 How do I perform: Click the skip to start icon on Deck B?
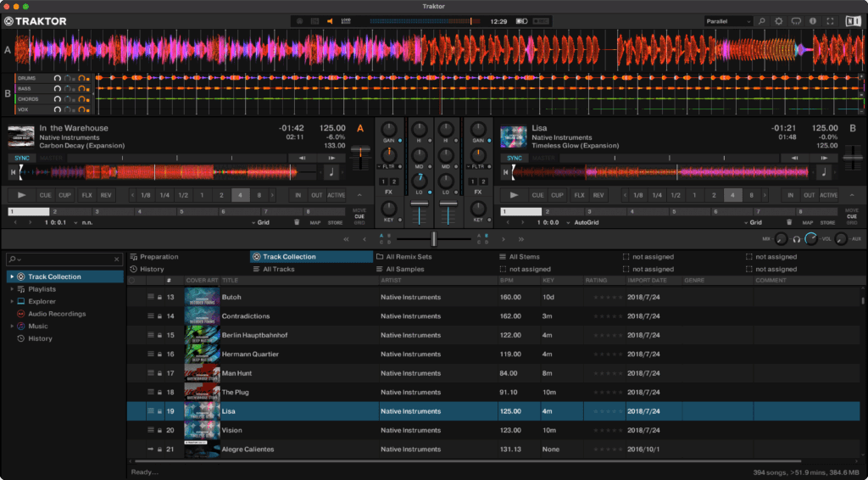click(508, 172)
